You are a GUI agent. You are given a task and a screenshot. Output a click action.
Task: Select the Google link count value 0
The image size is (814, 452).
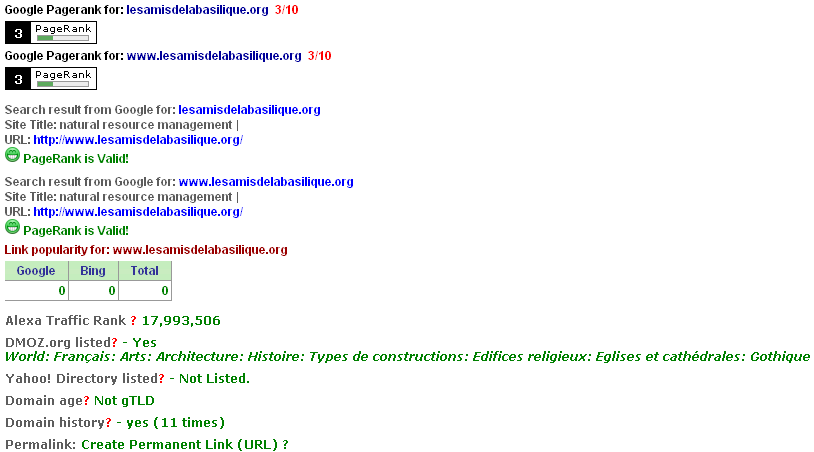click(x=62, y=291)
